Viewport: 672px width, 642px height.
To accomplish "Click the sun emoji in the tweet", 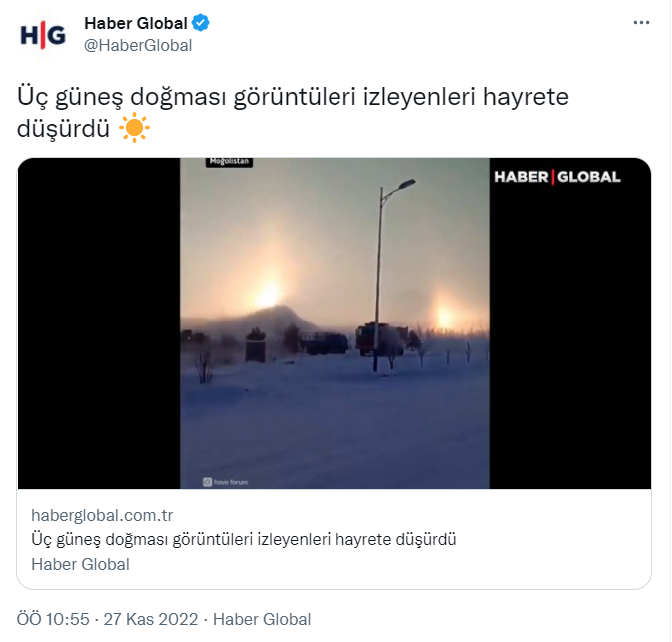I will pos(134,127).
